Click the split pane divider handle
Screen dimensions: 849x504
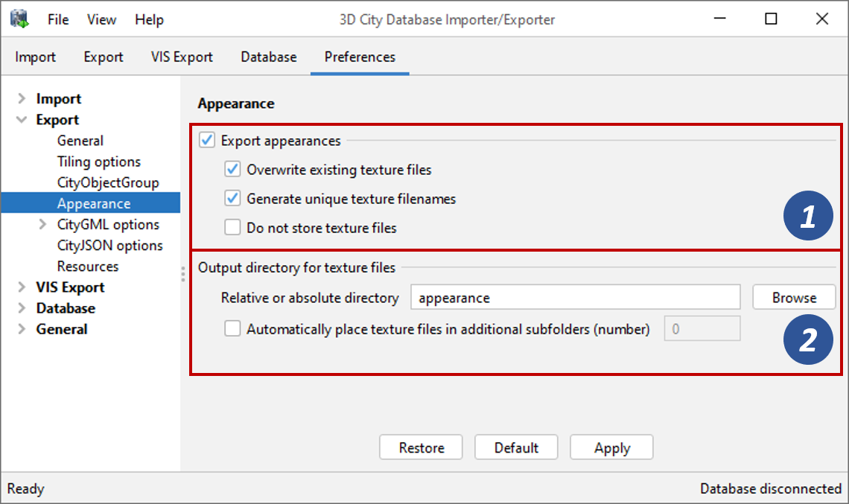pos(183,275)
